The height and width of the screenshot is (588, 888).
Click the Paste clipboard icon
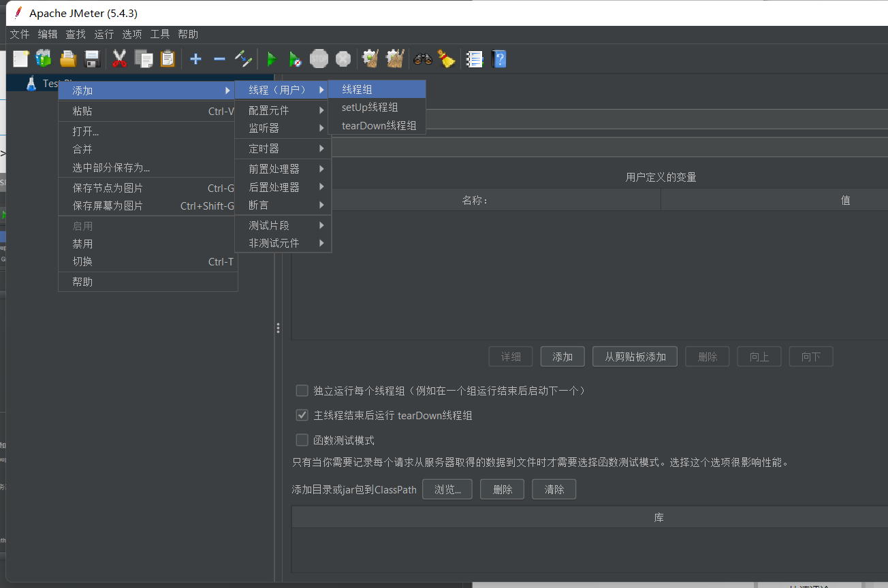click(168, 59)
